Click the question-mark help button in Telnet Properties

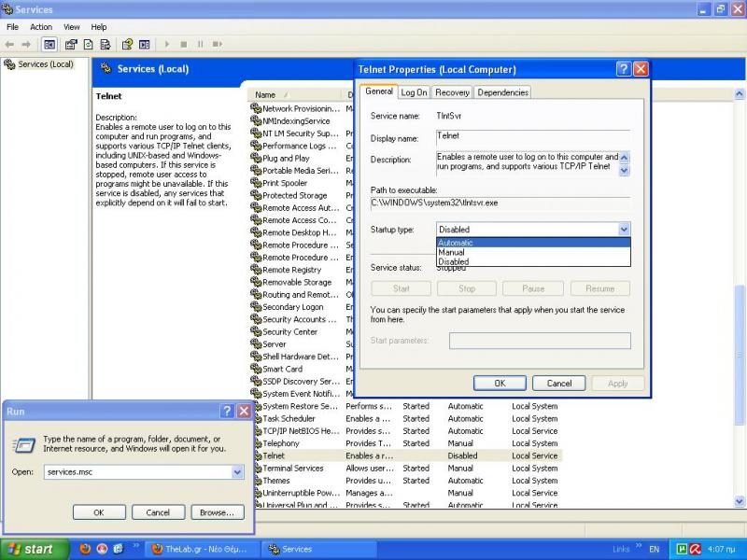click(623, 69)
